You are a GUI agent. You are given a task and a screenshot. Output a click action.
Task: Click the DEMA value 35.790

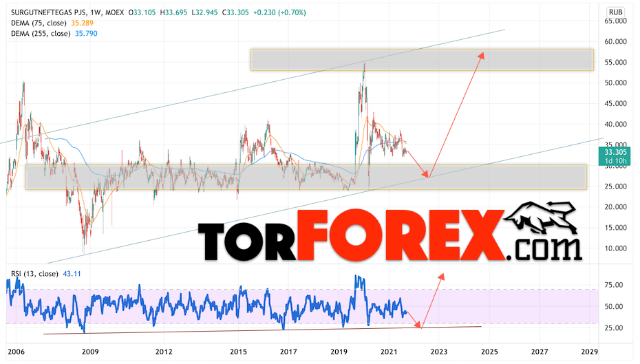pyautogui.click(x=86, y=34)
